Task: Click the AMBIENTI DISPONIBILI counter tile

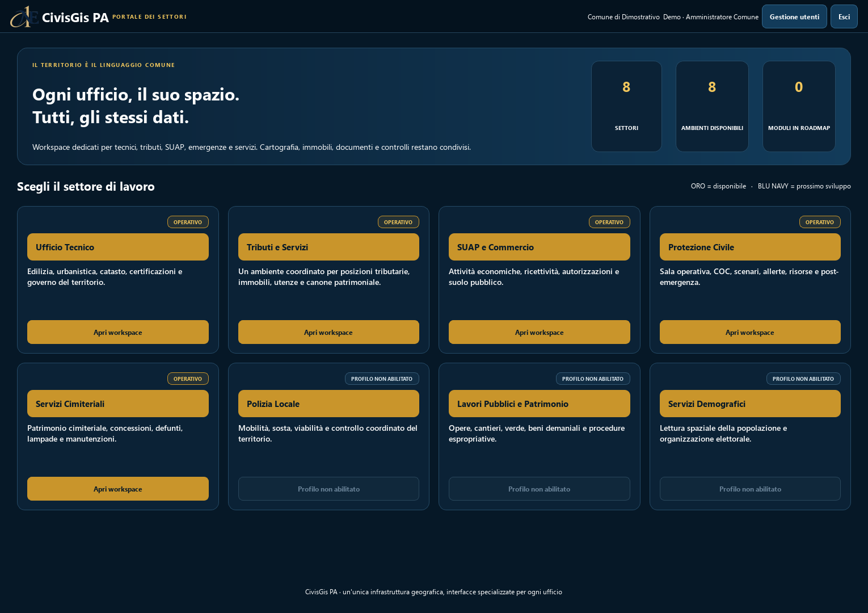Action: 712,106
